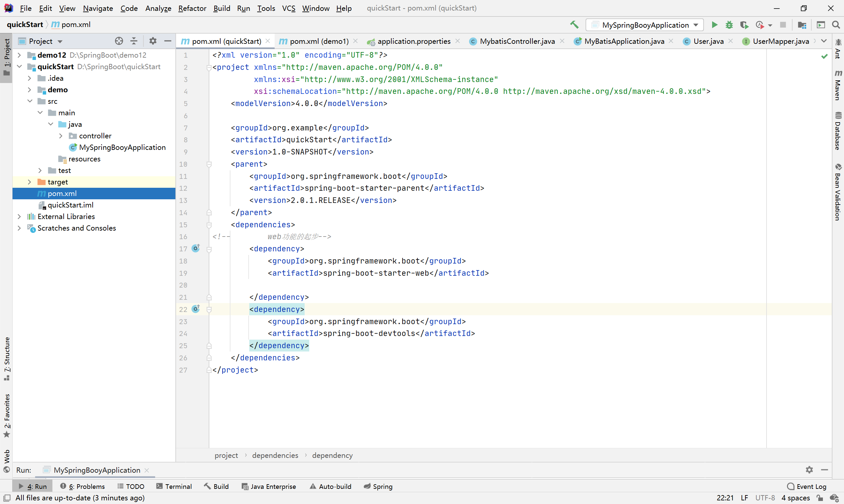Screen dimensions: 844x504
Task: Open the Ant tool window
Action: (838, 49)
